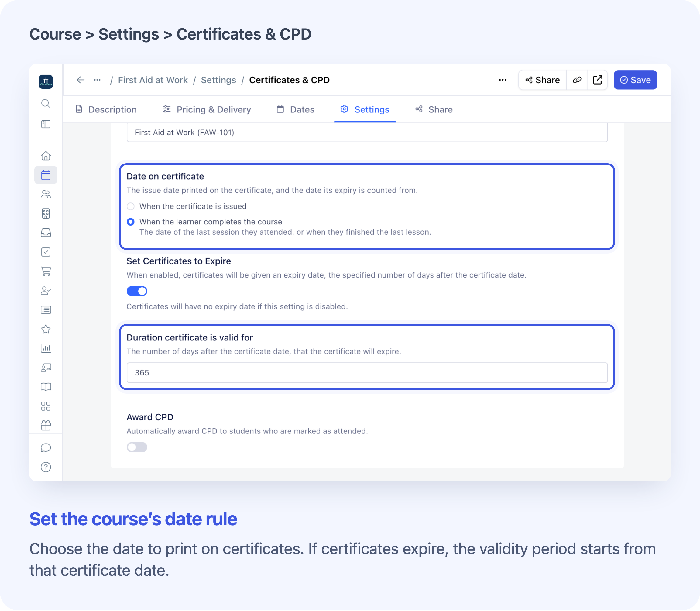Switch to the Pricing & Delivery tab
This screenshot has width=700, height=611.
tap(207, 109)
